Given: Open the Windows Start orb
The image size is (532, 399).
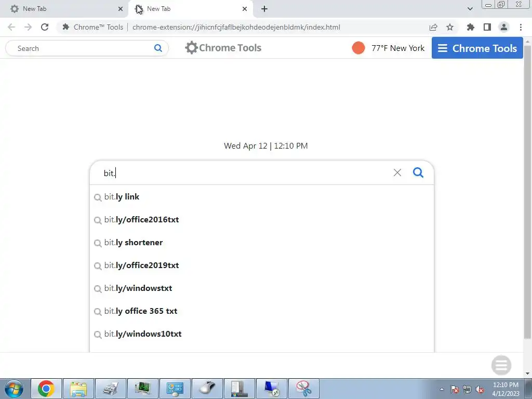Looking at the screenshot, I should [x=14, y=389].
